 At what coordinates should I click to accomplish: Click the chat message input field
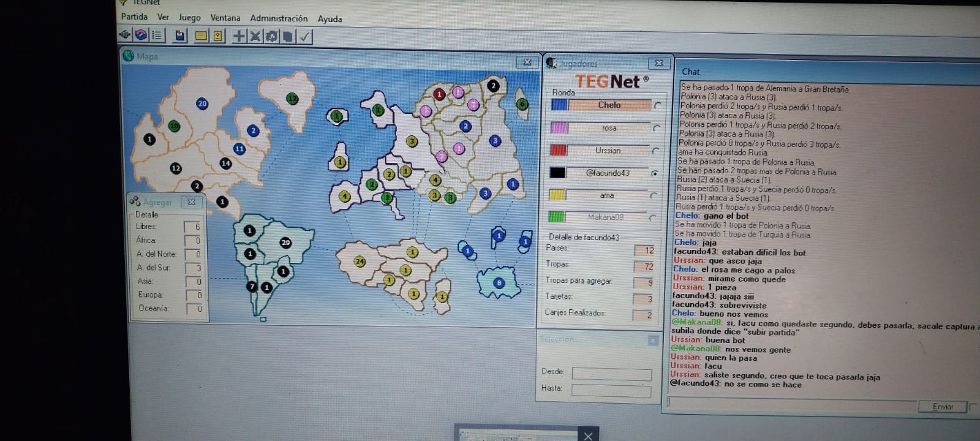pos(790,403)
